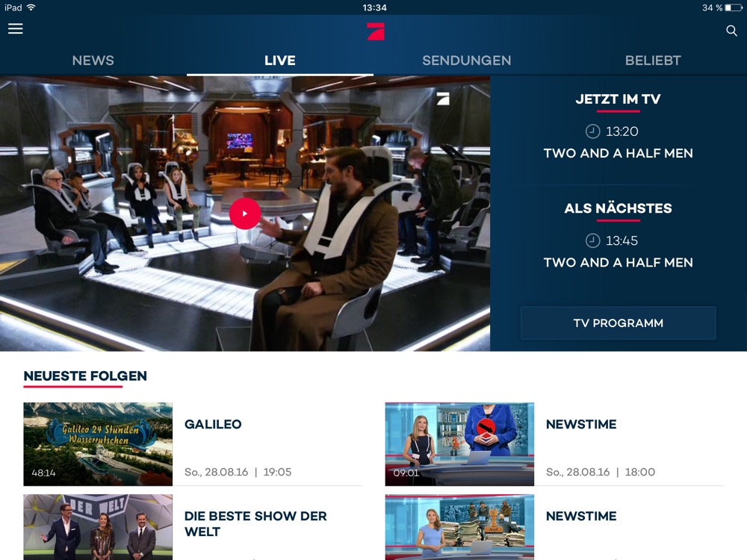Open Newstime thumbnail with 09:01 duration
Image resolution: width=747 pixels, height=560 pixels.
[459, 444]
